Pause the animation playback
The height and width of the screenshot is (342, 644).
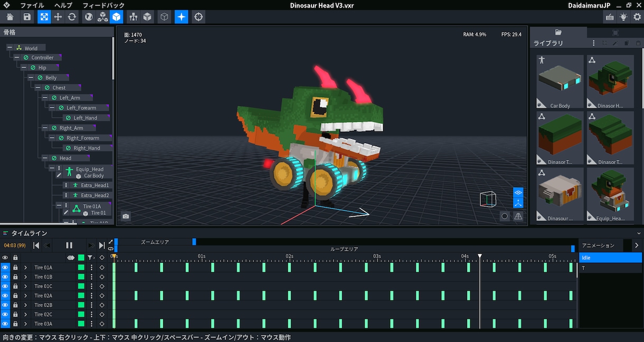pyautogui.click(x=69, y=245)
